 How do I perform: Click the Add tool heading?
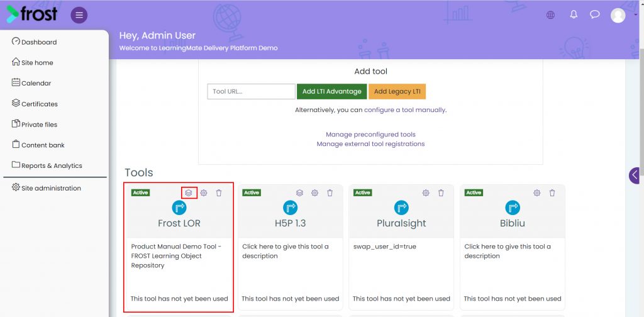[x=371, y=72]
